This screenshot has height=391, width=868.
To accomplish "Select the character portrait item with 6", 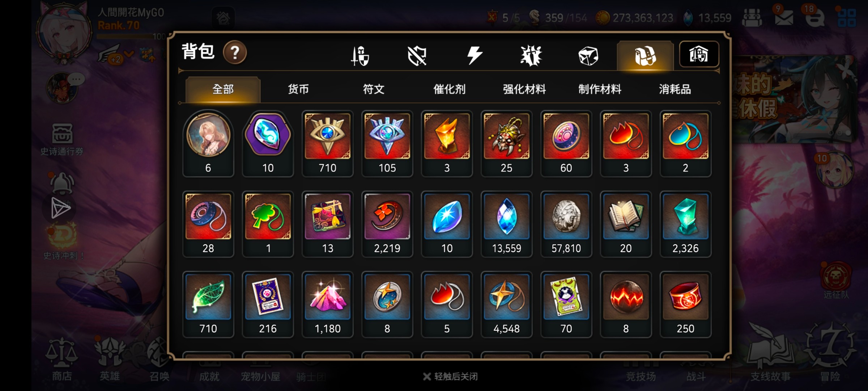I will click(x=208, y=144).
